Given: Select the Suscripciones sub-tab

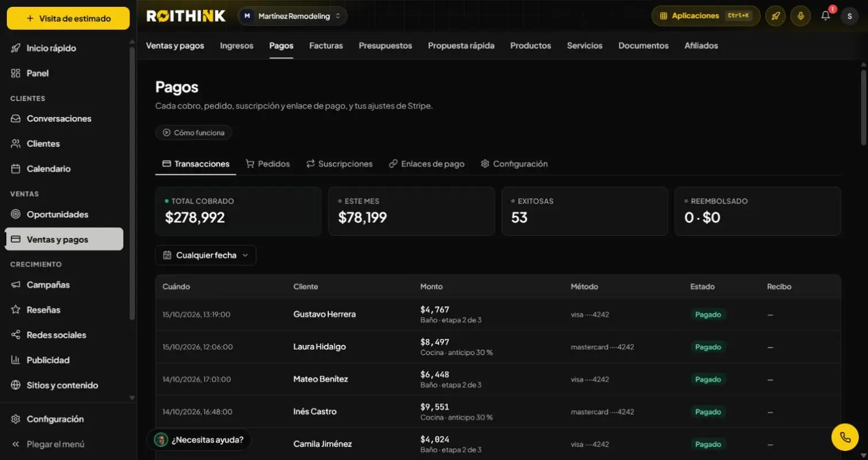Looking at the screenshot, I should click(x=339, y=164).
